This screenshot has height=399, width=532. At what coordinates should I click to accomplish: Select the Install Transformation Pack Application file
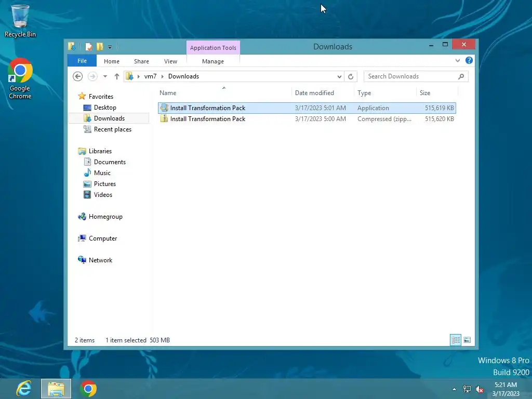coord(307,108)
